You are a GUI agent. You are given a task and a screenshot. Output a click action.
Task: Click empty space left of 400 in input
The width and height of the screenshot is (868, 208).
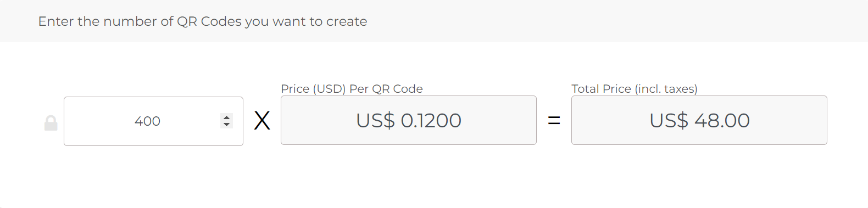(x=99, y=121)
